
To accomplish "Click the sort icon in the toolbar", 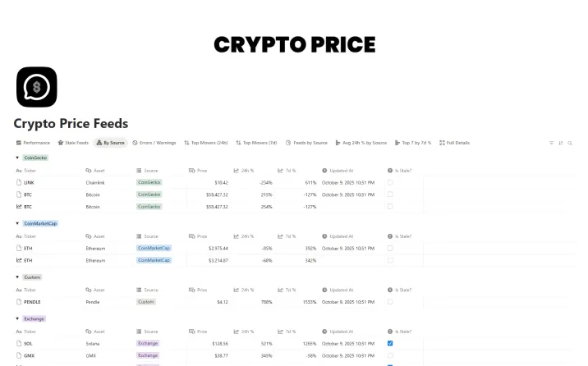I will pos(561,143).
